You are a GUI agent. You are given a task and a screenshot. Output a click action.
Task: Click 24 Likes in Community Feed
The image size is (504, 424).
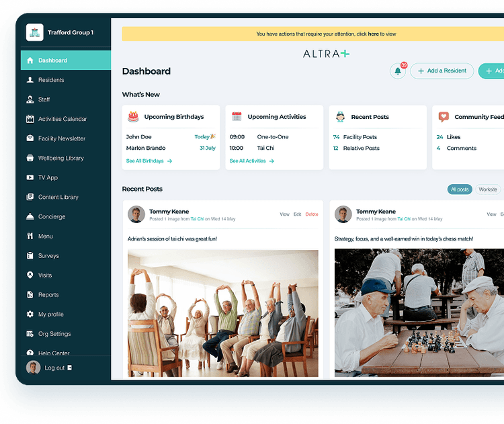pos(448,137)
